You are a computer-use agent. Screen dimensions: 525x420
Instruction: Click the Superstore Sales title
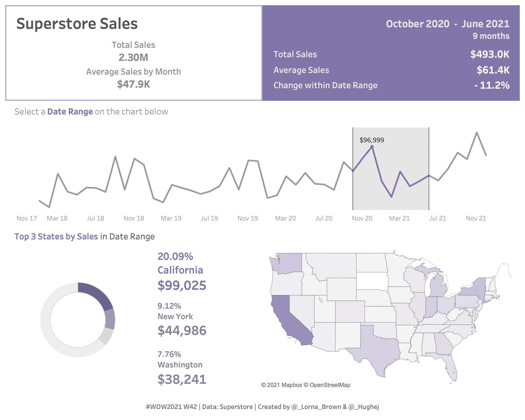coord(77,24)
